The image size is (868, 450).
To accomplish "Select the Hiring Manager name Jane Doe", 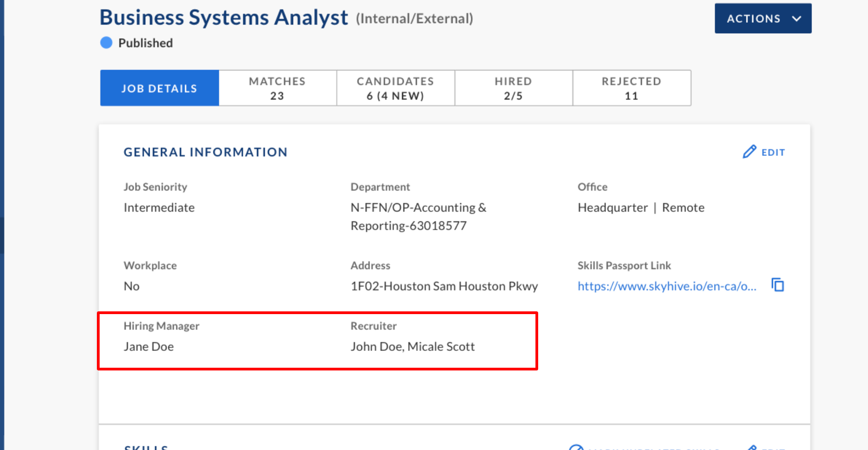I will 149,347.
